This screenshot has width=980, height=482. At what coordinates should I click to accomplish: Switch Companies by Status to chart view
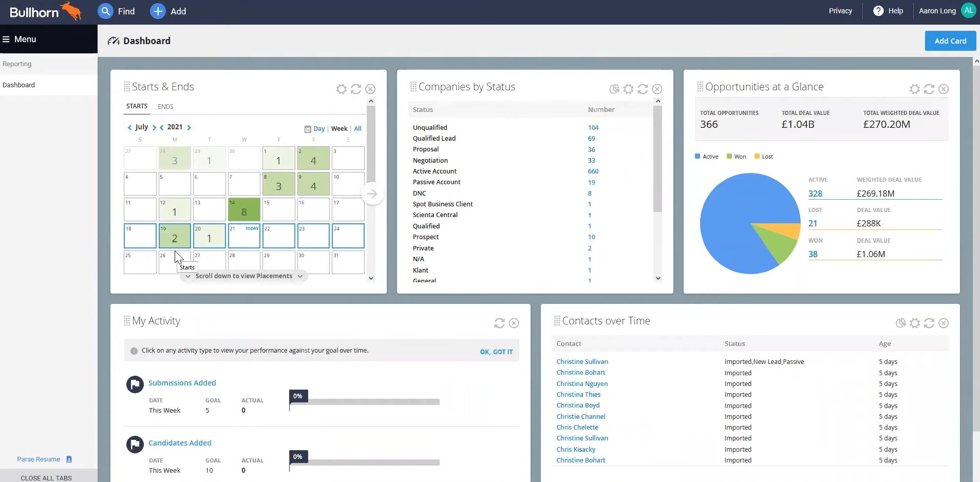614,89
